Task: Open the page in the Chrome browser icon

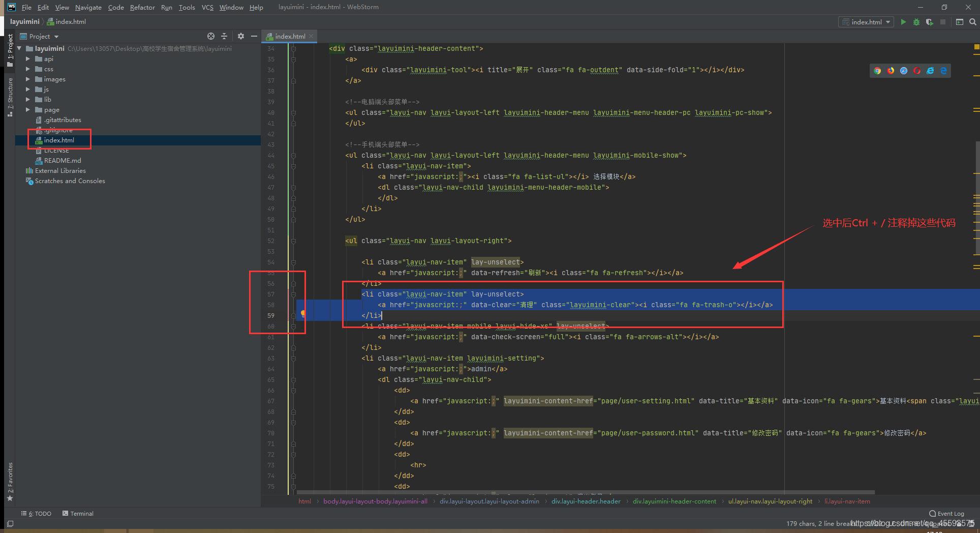Action: click(877, 71)
